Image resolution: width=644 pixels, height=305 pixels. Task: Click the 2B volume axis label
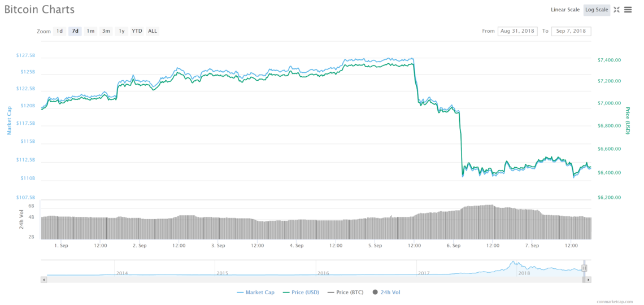[31, 237]
